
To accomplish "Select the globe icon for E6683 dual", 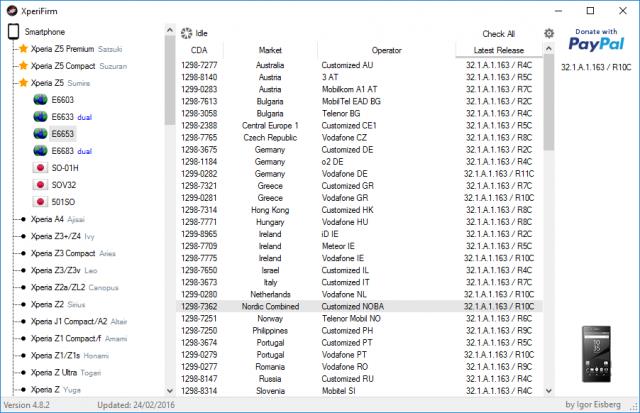I will [x=40, y=151].
